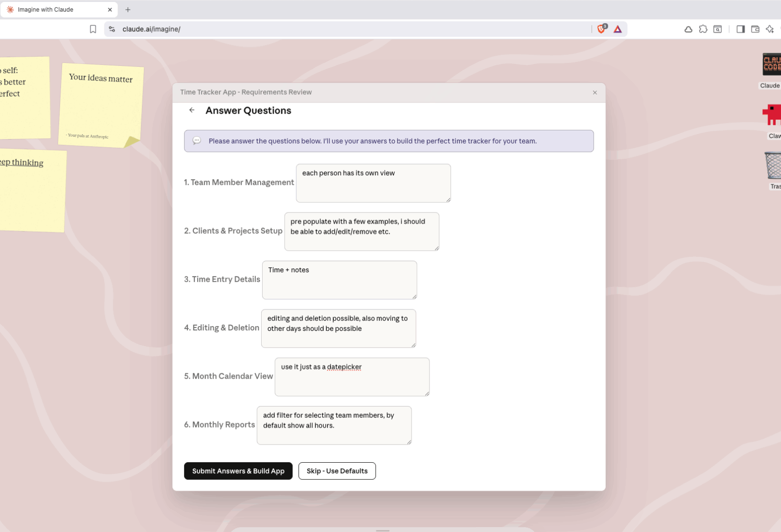Focus the Time Entry Details text area
781x532 pixels.
coord(339,280)
